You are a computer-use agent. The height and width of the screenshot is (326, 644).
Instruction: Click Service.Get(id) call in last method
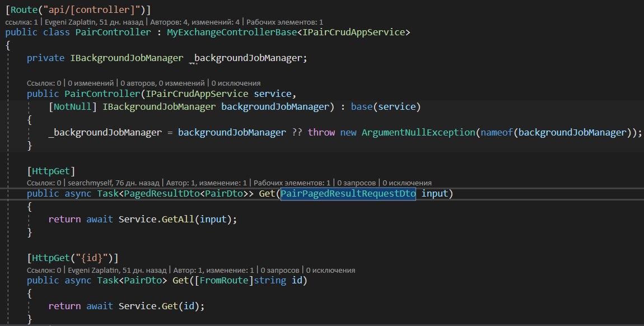pyautogui.click(x=158, y=306)
